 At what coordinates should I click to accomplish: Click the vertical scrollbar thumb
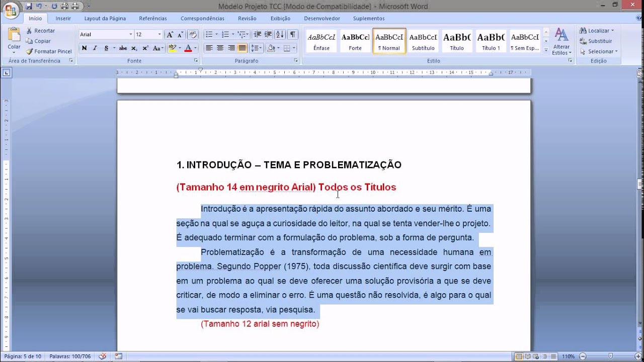(x=640, y=184)
